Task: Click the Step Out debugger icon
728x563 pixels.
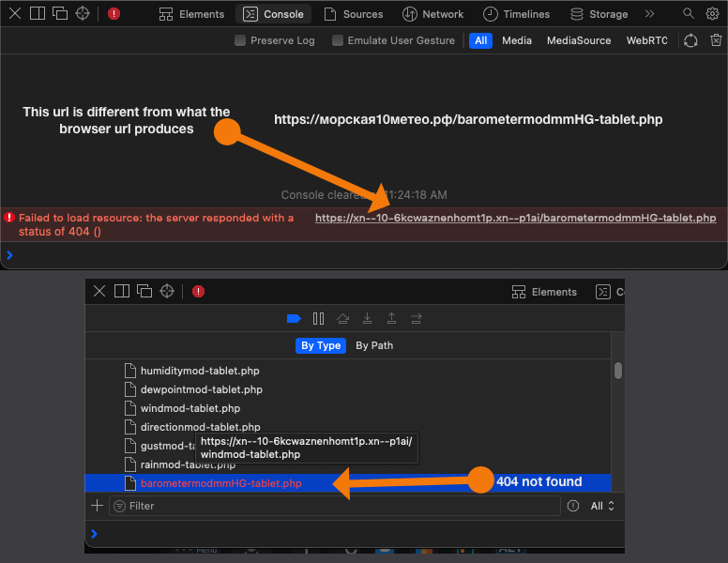Action: pyautogui.click(x=391, y=319)
